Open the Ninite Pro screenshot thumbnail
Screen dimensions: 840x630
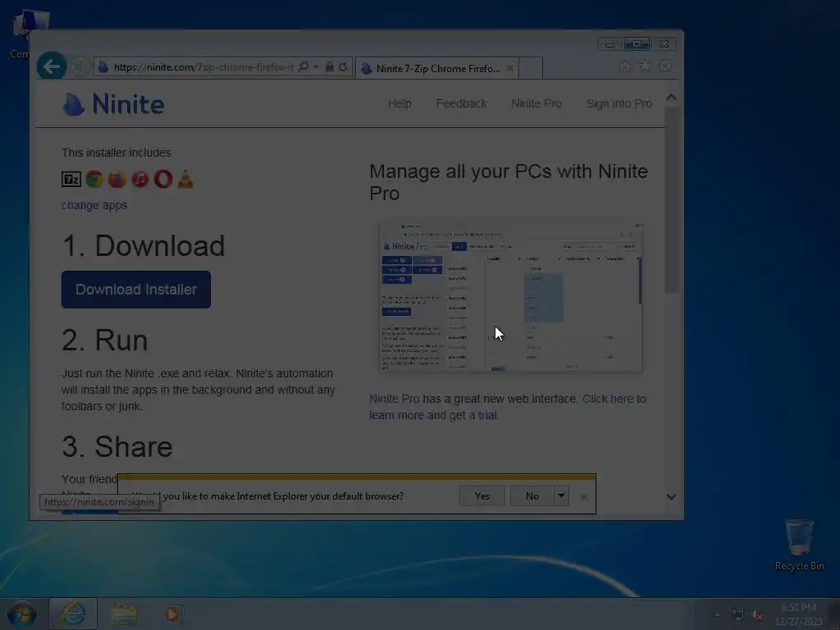pyautogui.click(x=510, y=295)
